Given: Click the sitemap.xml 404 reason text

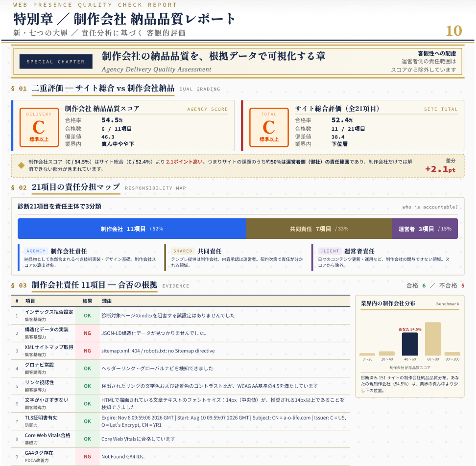Looking at the screenshot, I should (x=158, y=350).
